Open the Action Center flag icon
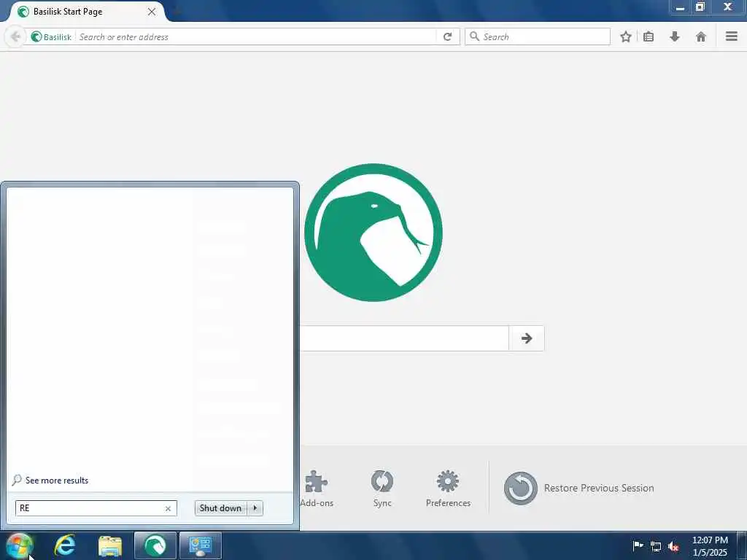 [x=638, y=545]
